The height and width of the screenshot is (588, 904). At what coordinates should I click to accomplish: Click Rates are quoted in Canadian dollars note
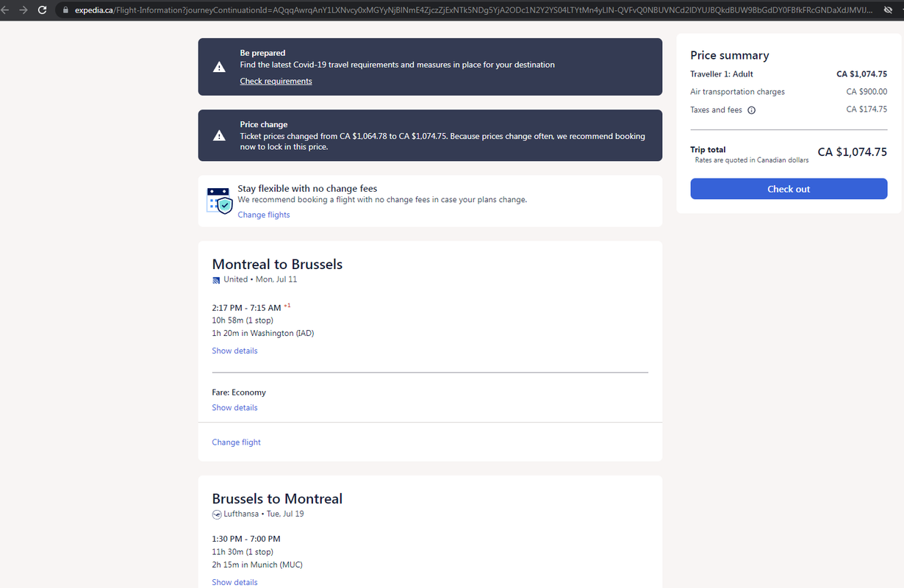pos(752,160)
